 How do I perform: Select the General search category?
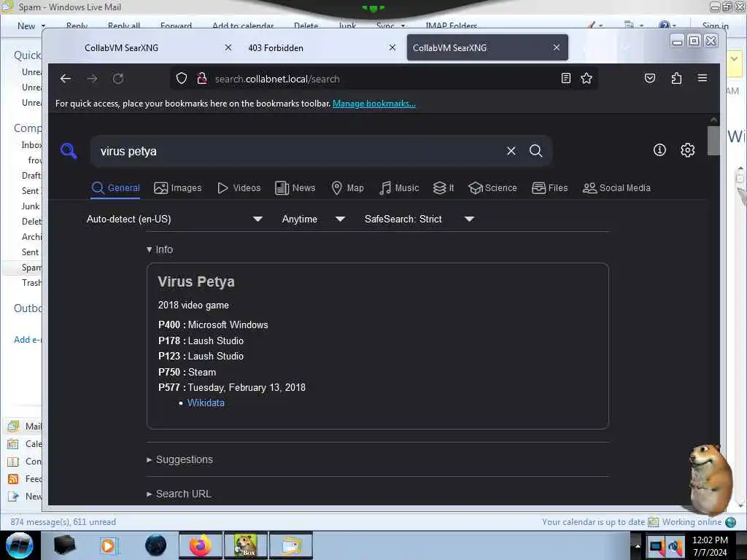tap(116, 188)
